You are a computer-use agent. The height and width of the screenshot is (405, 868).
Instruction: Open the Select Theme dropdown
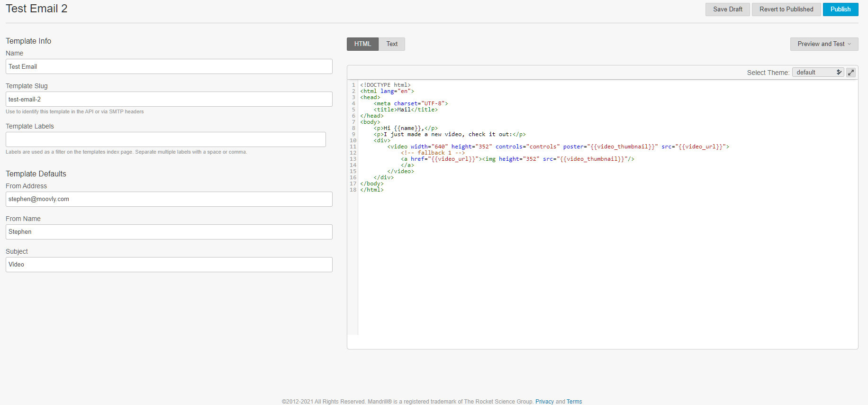pos(818,72)
